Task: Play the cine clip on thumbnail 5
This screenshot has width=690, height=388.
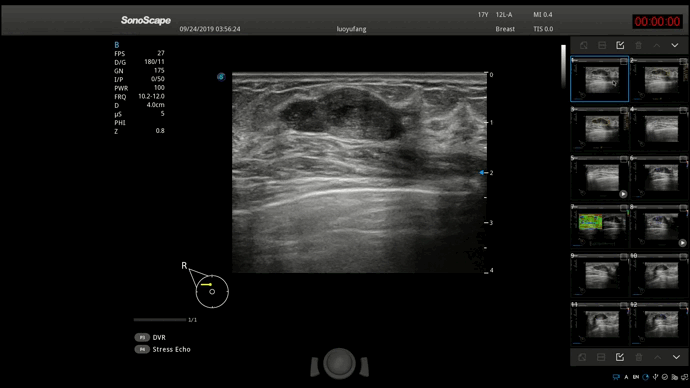Action: pos(623,194)
